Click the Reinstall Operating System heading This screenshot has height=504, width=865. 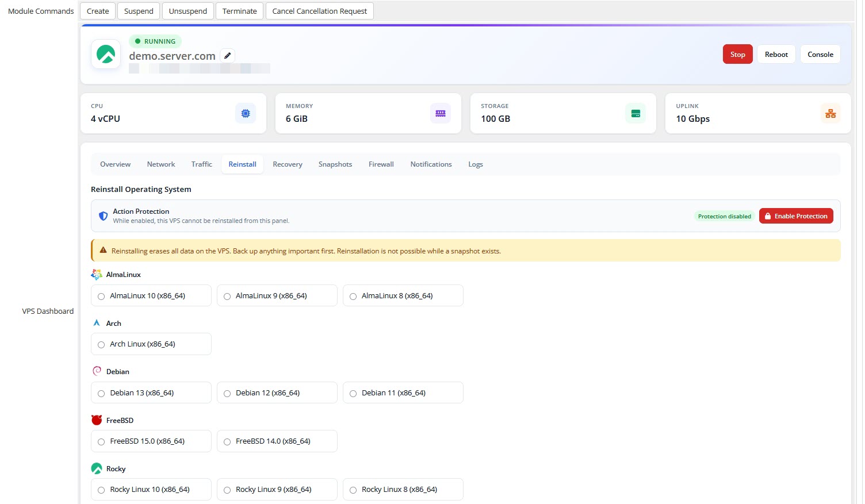[x=141, y=189]
